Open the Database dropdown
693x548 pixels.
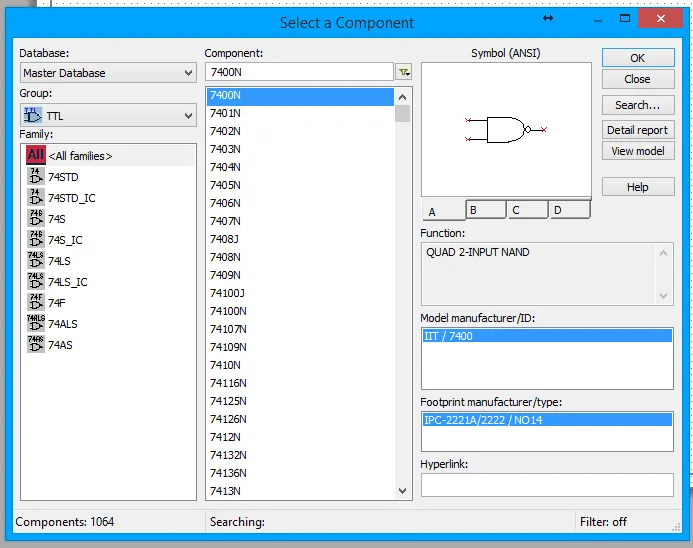[108, 73]
